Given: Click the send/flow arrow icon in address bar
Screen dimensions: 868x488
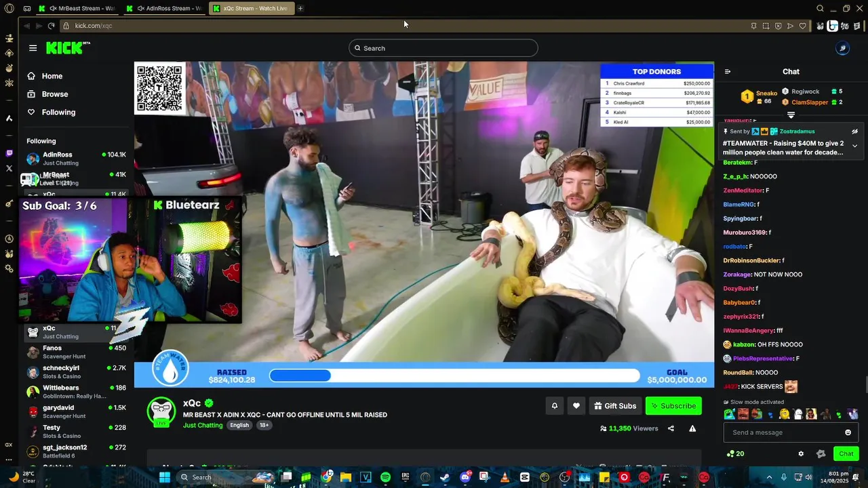Looking at the screenshot, I should click(x=790, y=26).
